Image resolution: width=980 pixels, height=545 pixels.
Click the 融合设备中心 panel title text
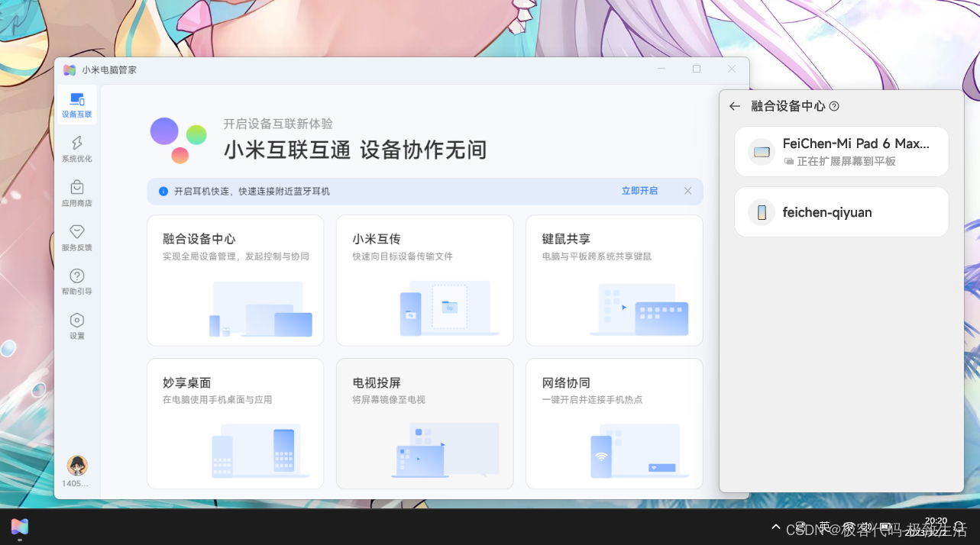click(x=788, y=106)
